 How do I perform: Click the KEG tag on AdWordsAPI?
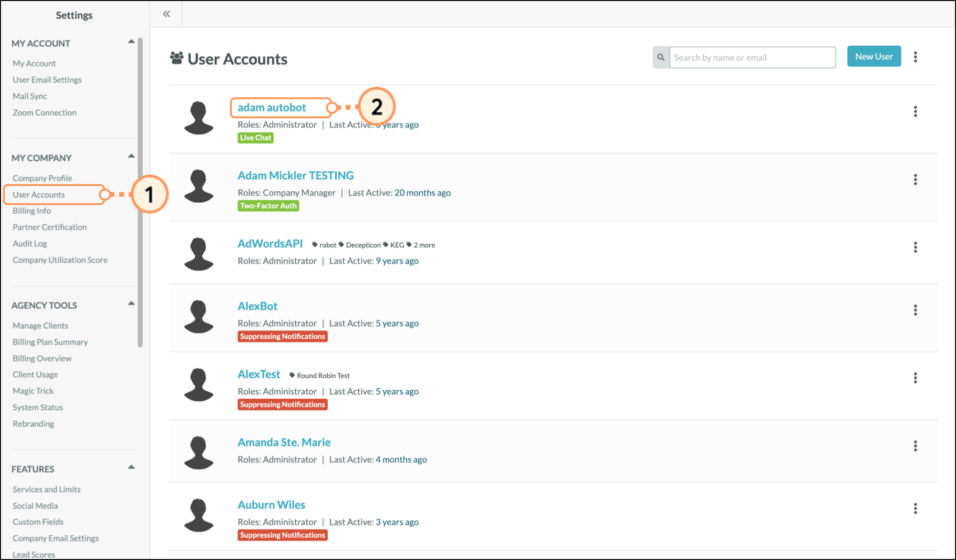(394, 245)
